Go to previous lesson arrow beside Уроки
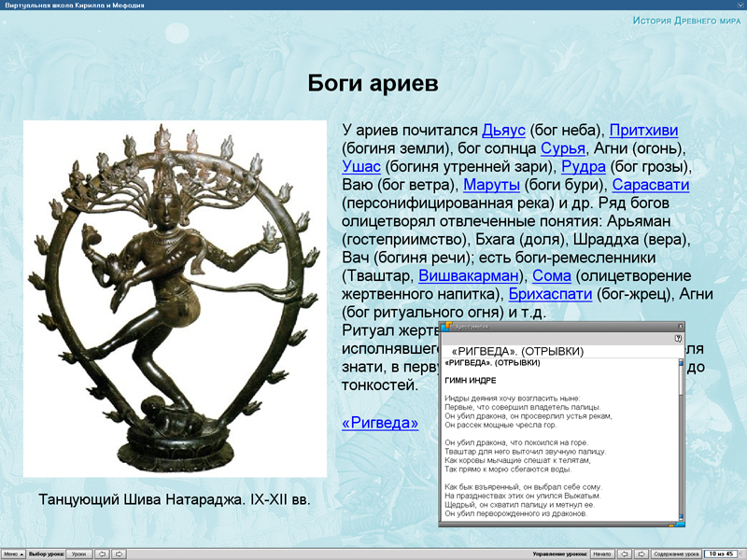747x560 pixels. pyautogui.click(x=102, y=553)
